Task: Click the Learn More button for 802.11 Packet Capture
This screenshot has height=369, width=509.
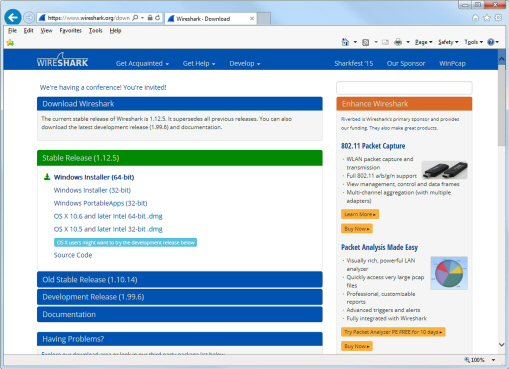Action: coord(360,214)
